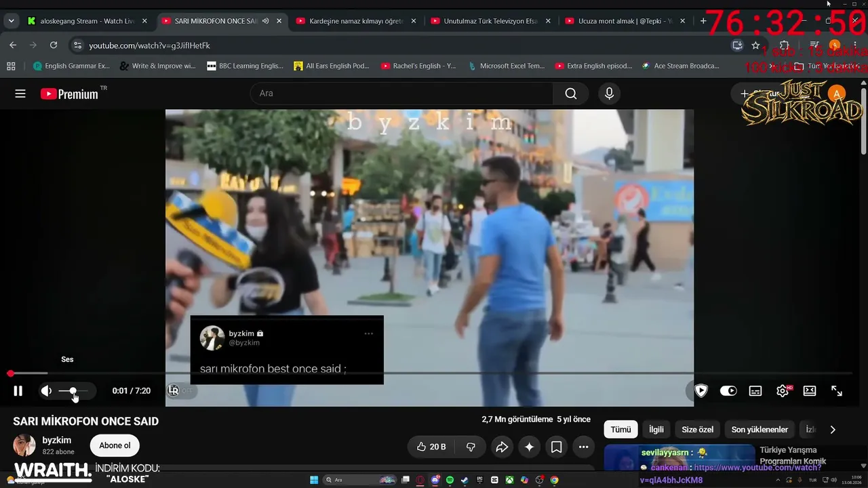868x488 pixels.
Task: Reload the current page
Action: [54, 45]
